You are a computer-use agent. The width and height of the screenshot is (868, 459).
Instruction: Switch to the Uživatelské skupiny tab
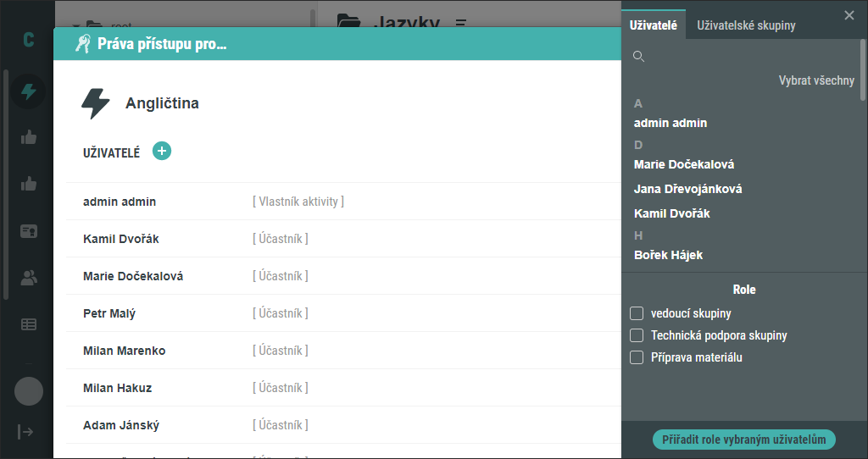746,25
